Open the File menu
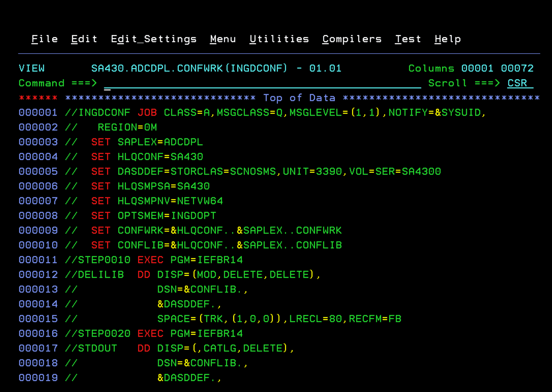The width and height of the screenshot is (552, 392). [44, 39]
